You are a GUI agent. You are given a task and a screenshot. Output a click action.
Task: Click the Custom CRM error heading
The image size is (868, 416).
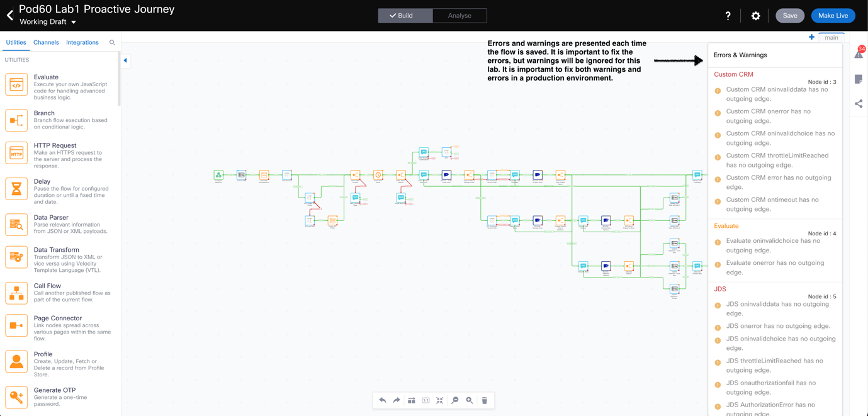tap(733, 74)
